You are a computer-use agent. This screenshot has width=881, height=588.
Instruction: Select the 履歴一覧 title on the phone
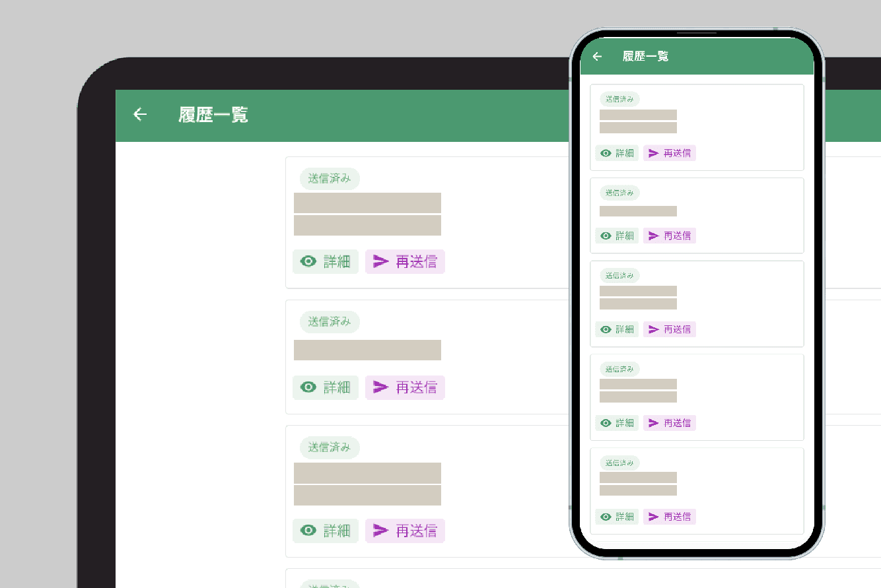(646, 57)
